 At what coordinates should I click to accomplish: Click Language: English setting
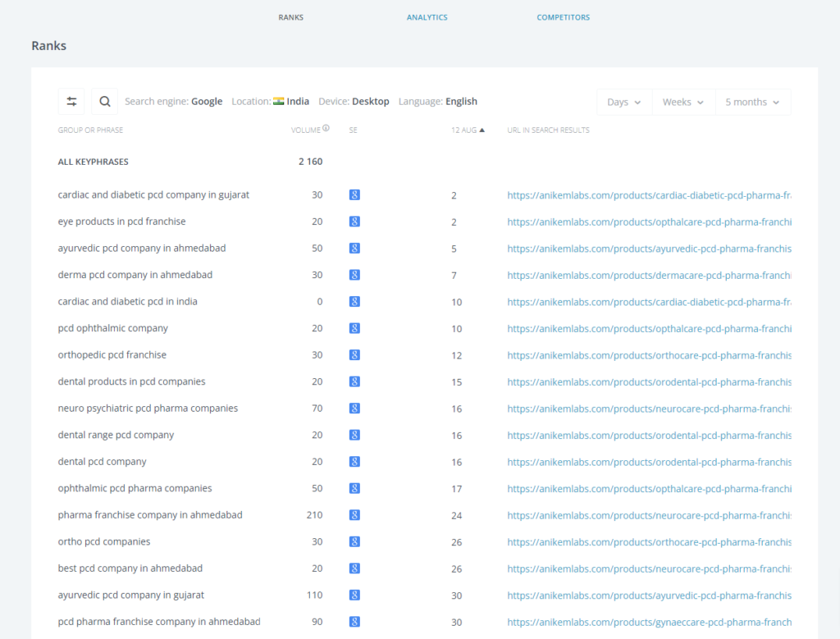coord(438,101)
